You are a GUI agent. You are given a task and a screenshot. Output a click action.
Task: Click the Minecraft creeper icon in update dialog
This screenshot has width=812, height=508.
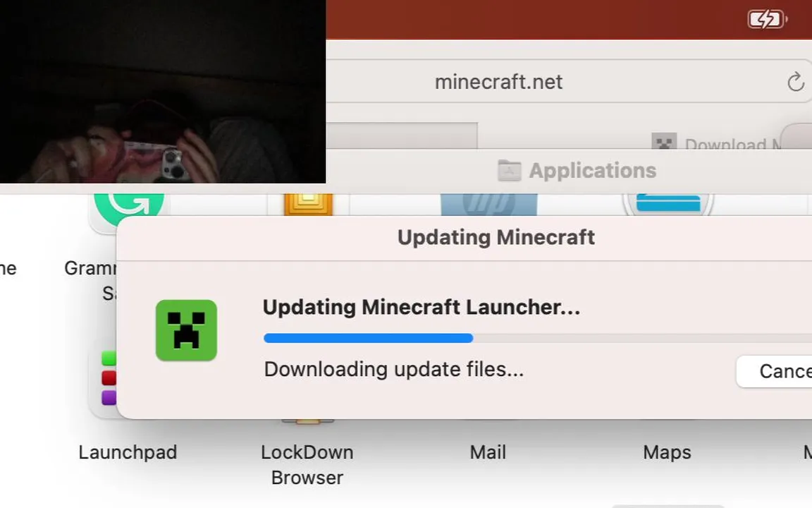coord(186,330)
